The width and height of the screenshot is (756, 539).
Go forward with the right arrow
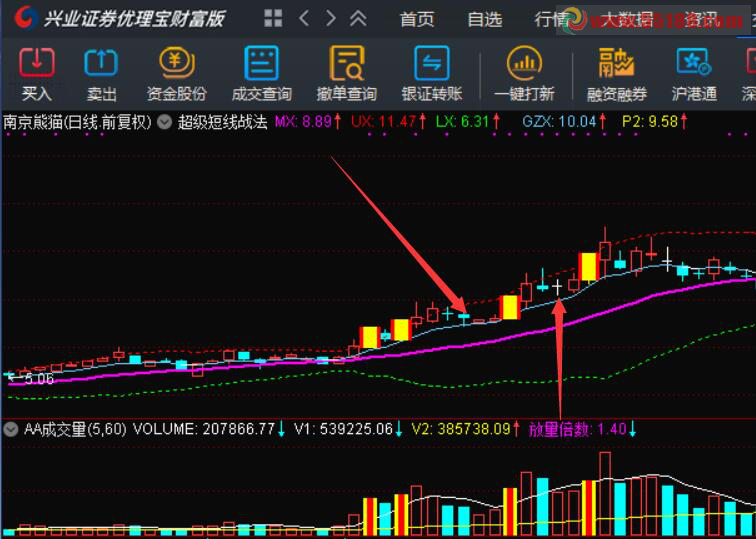tap(331, 18)
